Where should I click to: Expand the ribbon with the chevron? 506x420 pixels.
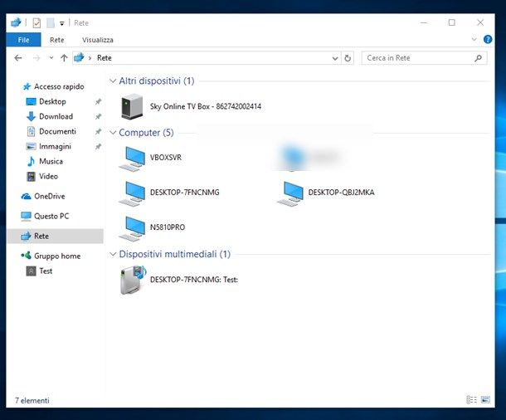click(x=474, y=39)
